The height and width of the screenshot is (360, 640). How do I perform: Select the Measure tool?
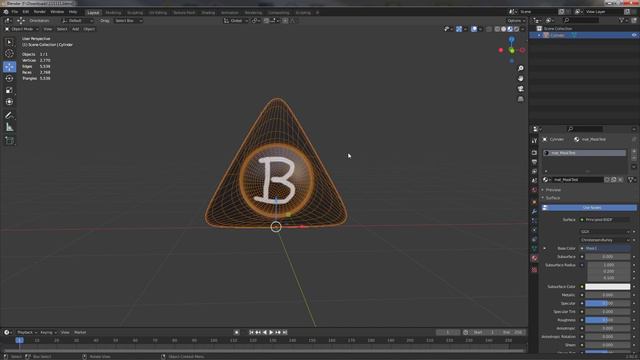point(9,127)
